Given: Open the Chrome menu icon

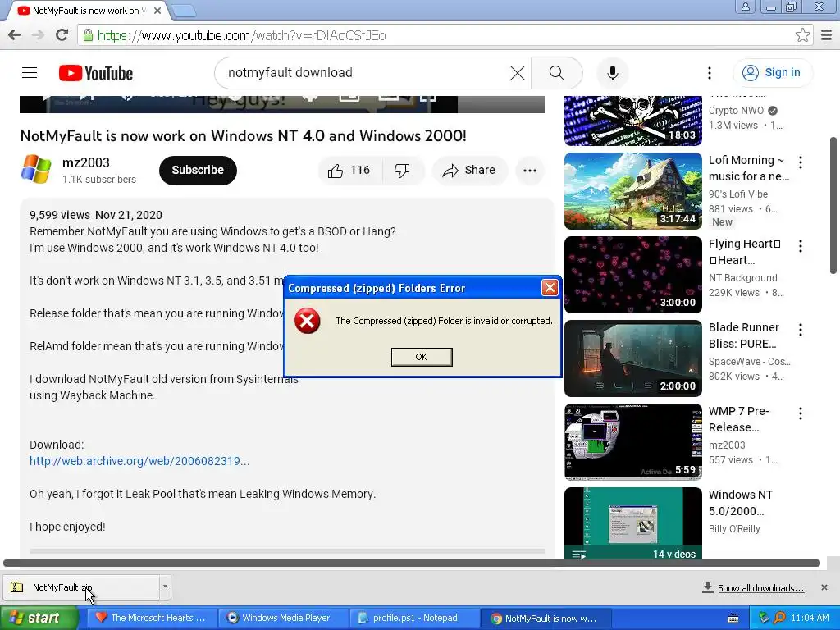Looking at the screenshot, I should (827, 35).
